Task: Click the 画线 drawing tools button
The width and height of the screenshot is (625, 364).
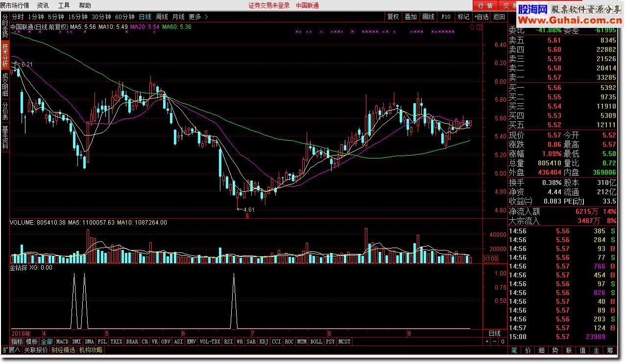Action: point(429,17)
